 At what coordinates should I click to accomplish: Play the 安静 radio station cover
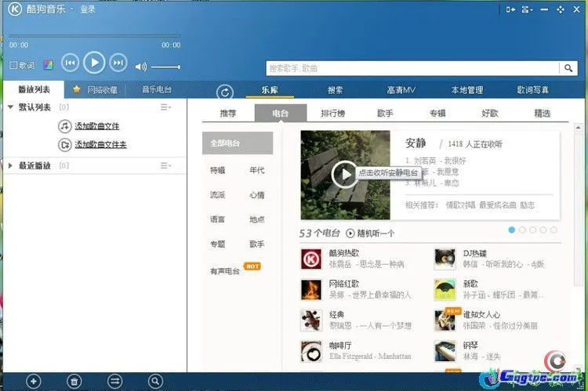pos(343,175)
